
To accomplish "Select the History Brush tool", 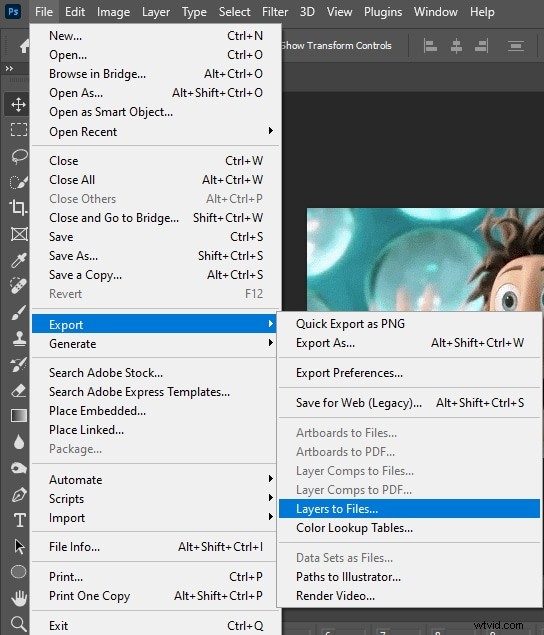I will [19, 364].
